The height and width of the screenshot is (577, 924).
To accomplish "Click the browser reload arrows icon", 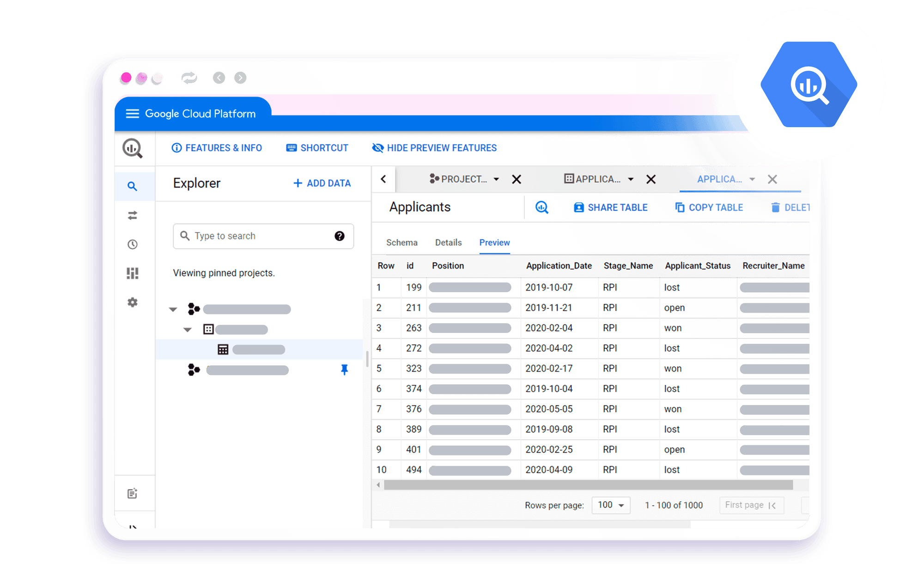I will tap(189, 78).
